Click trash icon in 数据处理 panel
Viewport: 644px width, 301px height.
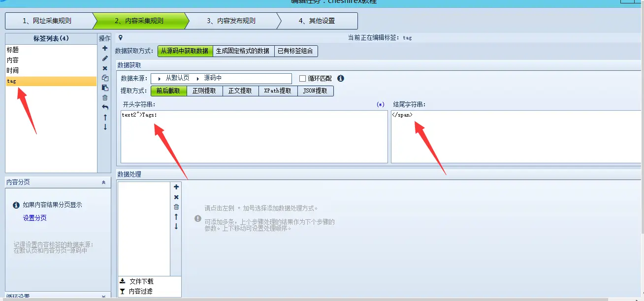click(x=176, y=207)
